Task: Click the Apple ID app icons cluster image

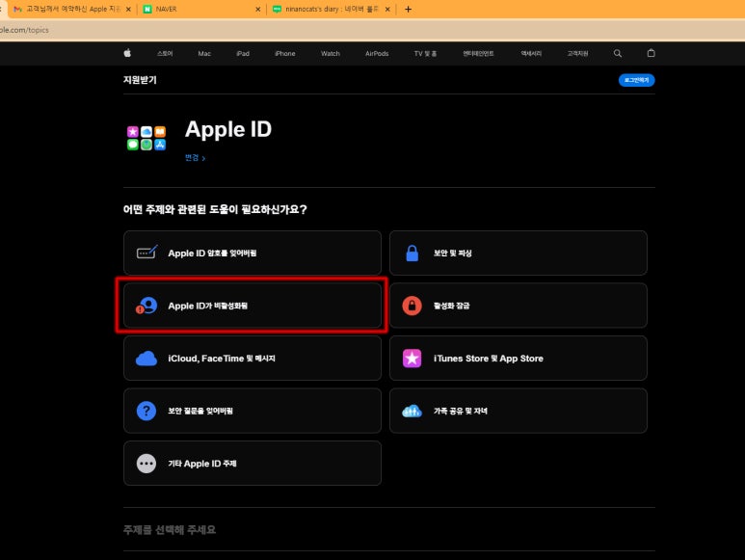Action: [x=146, y=138]
